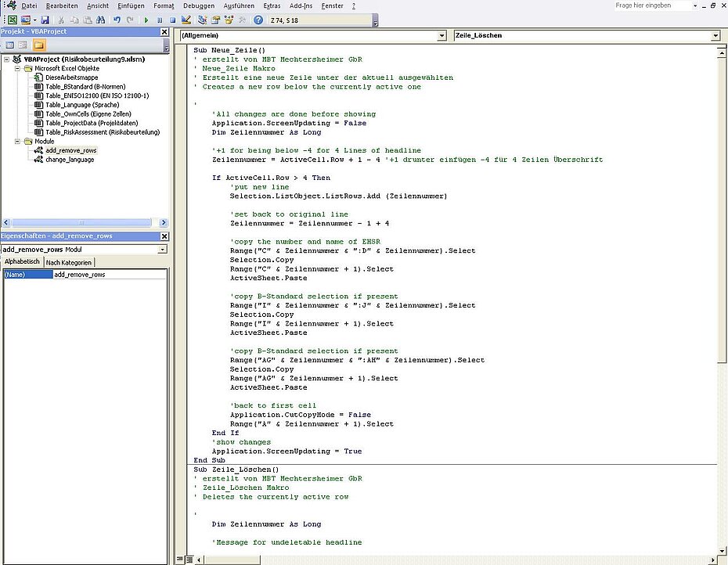
Task: Stop execution with the Reset icon
Action: (173, 20)
